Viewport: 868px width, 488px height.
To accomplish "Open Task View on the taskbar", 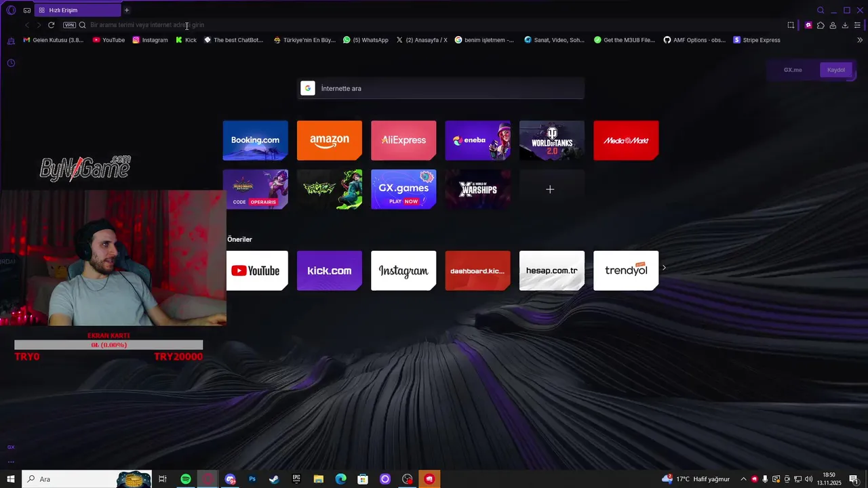I will [163, 479].
